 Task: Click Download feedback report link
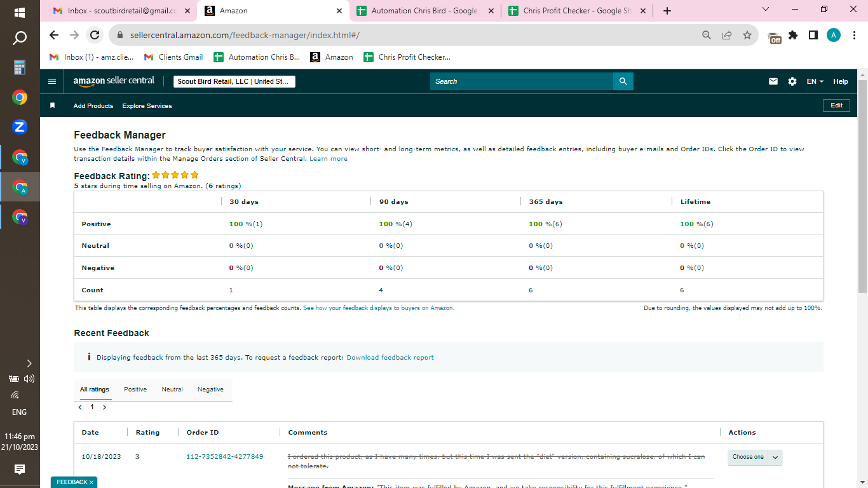pyautogui.click(x=390, y=358)
